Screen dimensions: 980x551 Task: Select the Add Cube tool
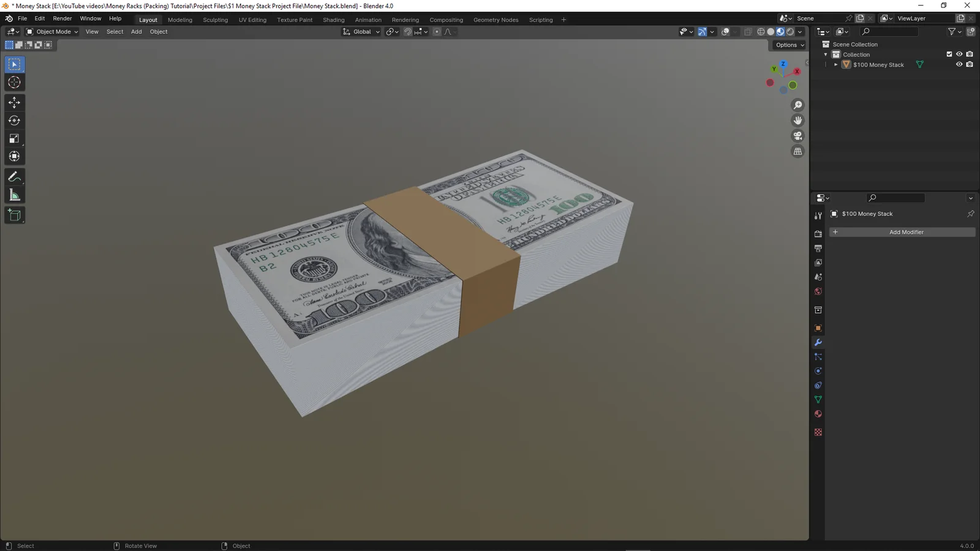(14, 214)
